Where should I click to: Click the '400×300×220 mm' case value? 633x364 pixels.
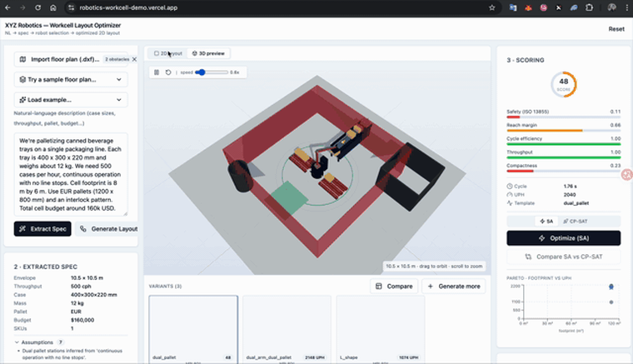click(x=93, y=295)
